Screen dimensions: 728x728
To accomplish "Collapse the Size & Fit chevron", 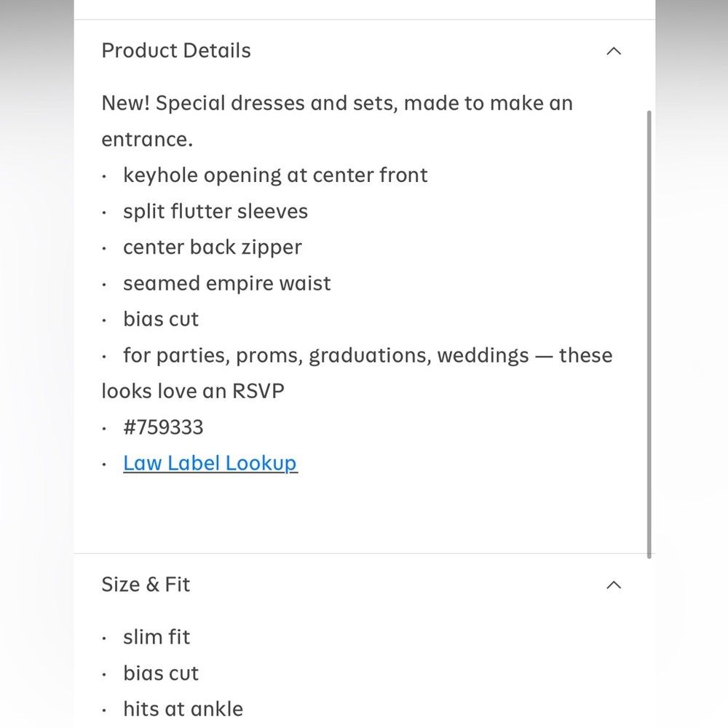I will (614, 585).
